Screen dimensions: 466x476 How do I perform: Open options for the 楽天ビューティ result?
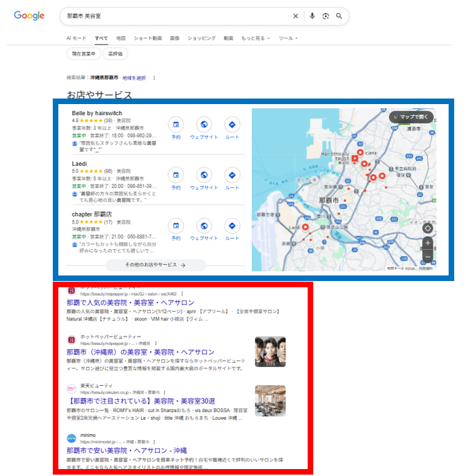click(165, 393)
